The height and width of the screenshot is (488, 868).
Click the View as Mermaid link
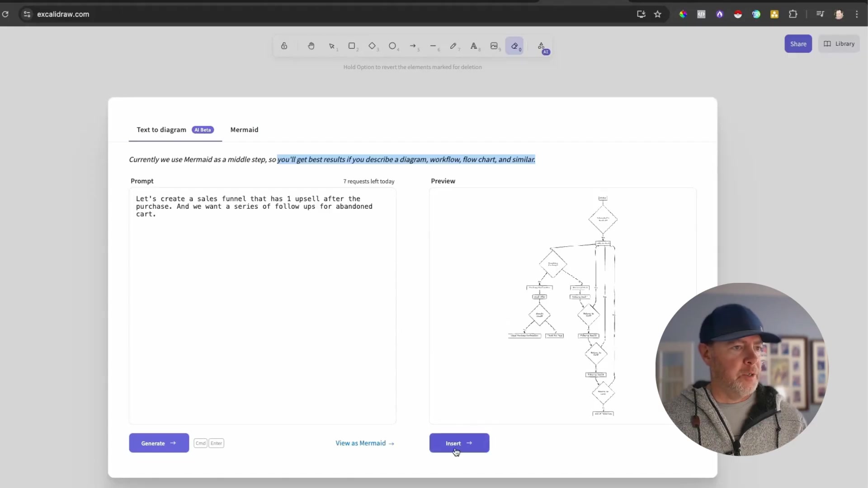pos(364,443)
